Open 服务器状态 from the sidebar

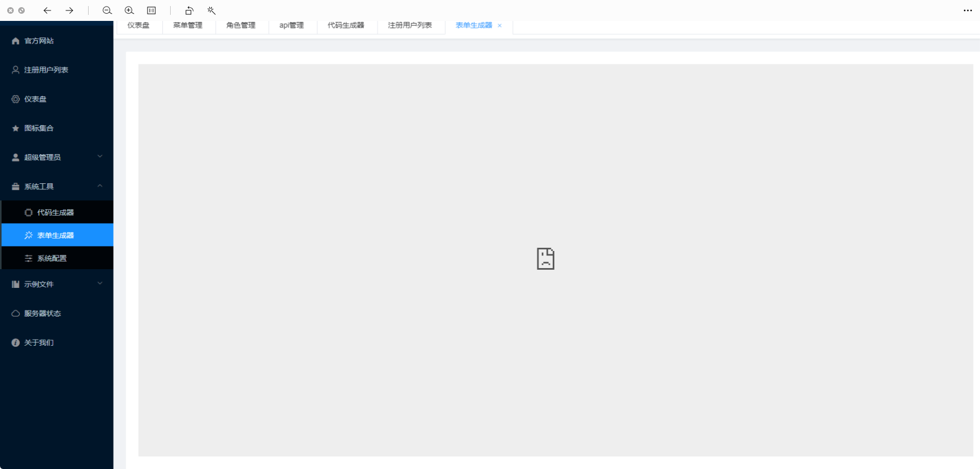point(42,313)
